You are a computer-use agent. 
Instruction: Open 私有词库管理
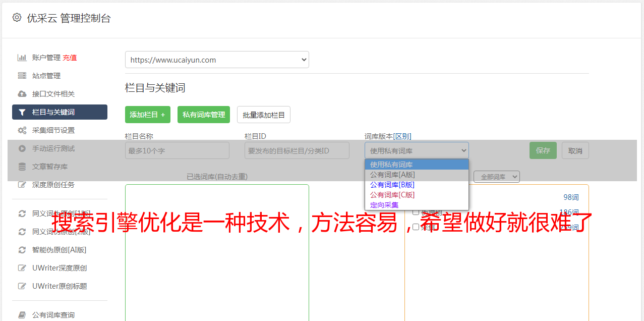coord(204,115)
